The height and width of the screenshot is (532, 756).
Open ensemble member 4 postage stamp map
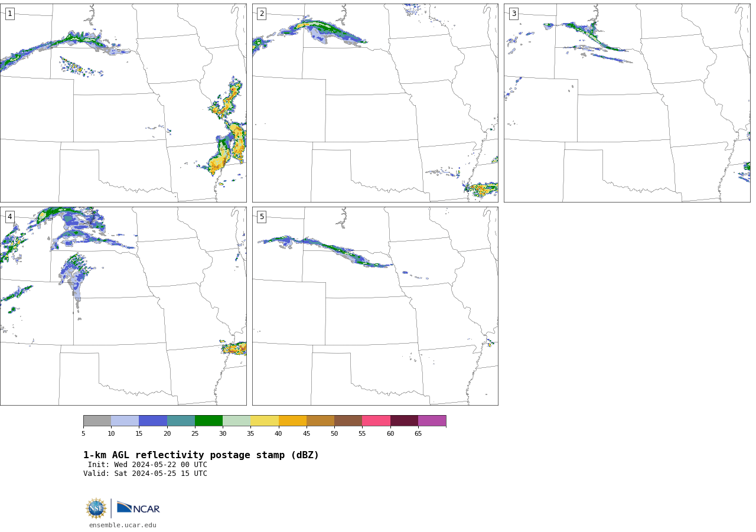pyautogui.click(x=123, y=306)
